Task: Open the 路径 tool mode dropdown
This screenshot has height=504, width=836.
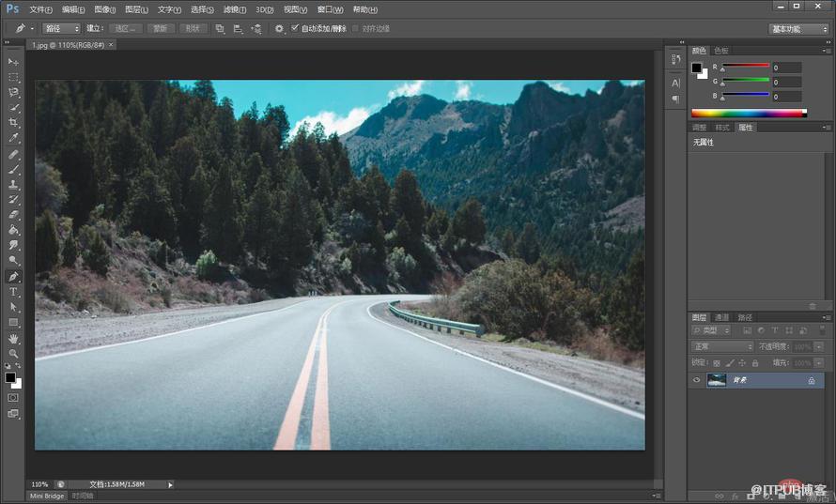Action: 61,29
